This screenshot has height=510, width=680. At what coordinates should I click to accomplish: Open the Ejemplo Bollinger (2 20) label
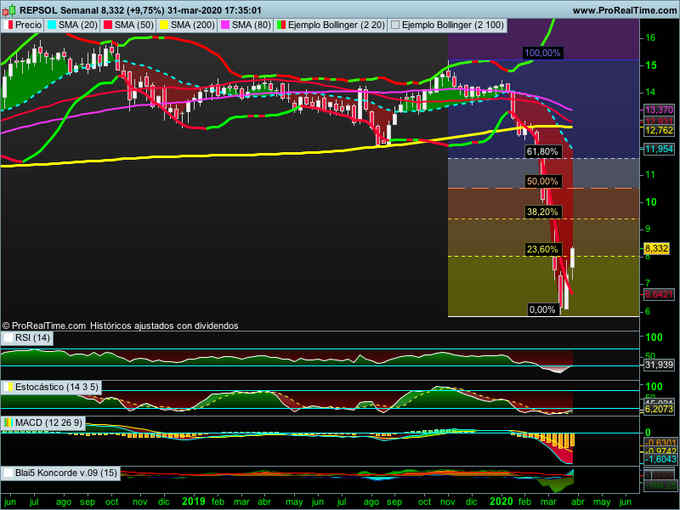(331, 25)
